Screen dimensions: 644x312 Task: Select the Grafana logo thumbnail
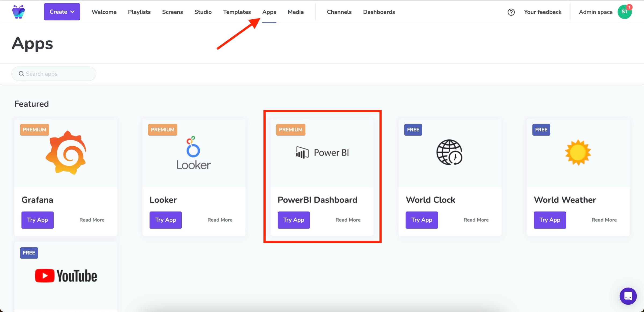coord(66,153)
